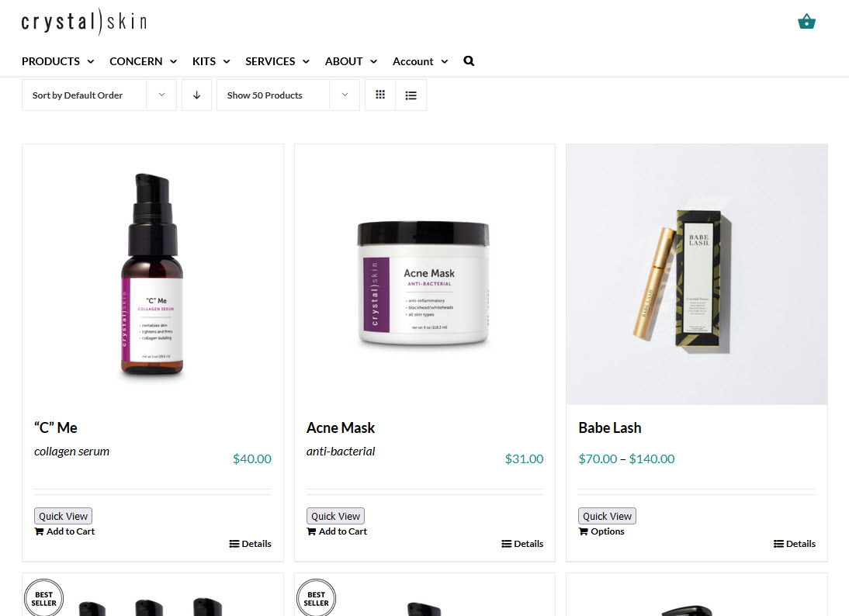The height and width of the screenshot is (616, 849).
Task: Click Details for Babe Lash
Action: point(795,544)
